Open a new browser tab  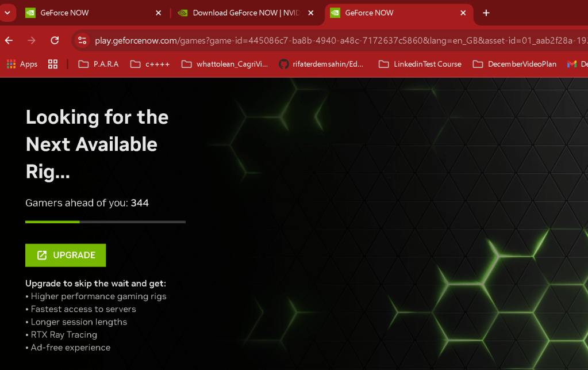coord(486,13)
